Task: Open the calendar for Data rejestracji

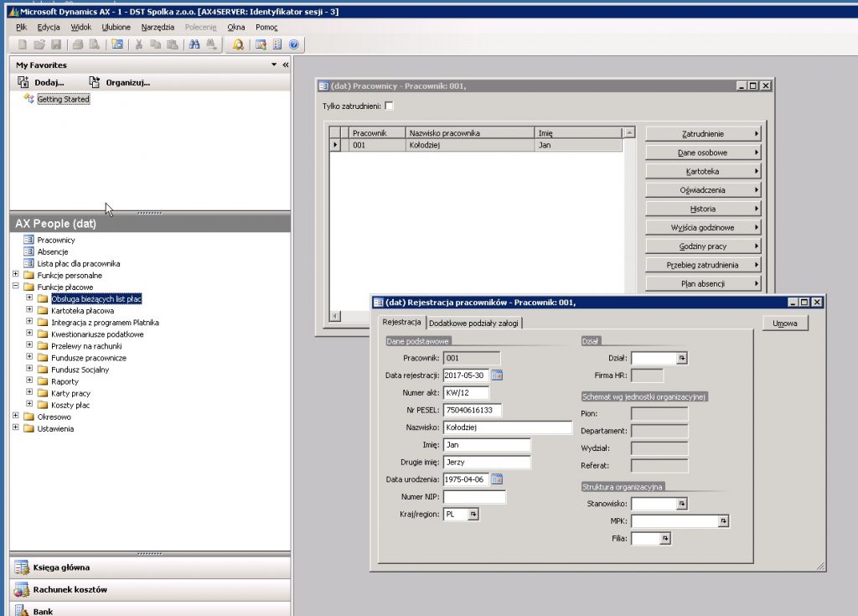Action: point(496,375)
